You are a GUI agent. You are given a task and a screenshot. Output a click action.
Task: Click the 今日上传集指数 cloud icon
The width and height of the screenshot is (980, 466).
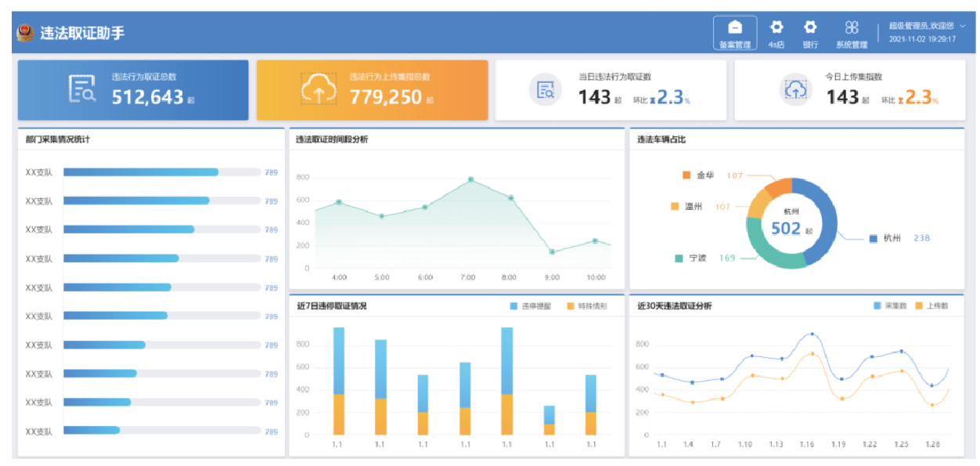(795, 90)
